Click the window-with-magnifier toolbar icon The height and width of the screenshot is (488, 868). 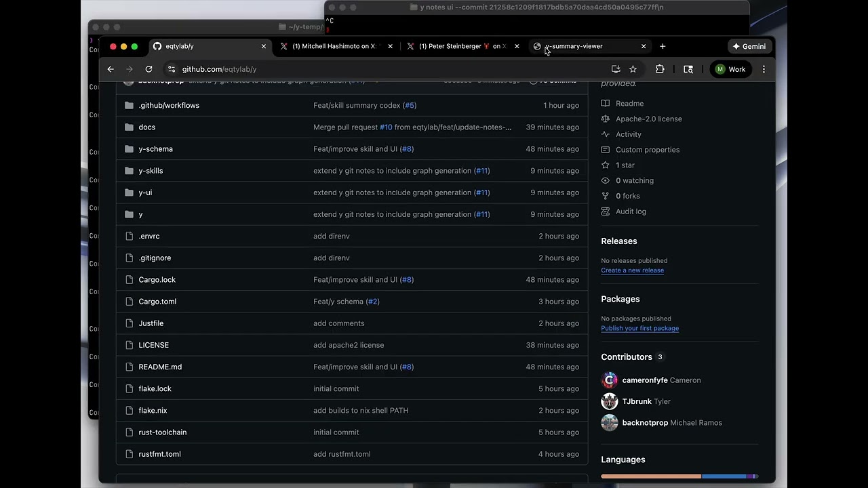688,69
